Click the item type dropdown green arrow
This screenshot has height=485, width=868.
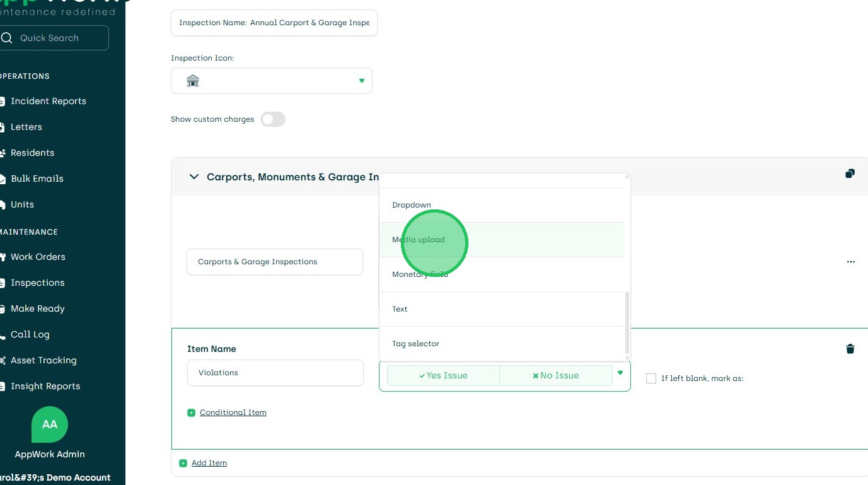click(620, 373)
